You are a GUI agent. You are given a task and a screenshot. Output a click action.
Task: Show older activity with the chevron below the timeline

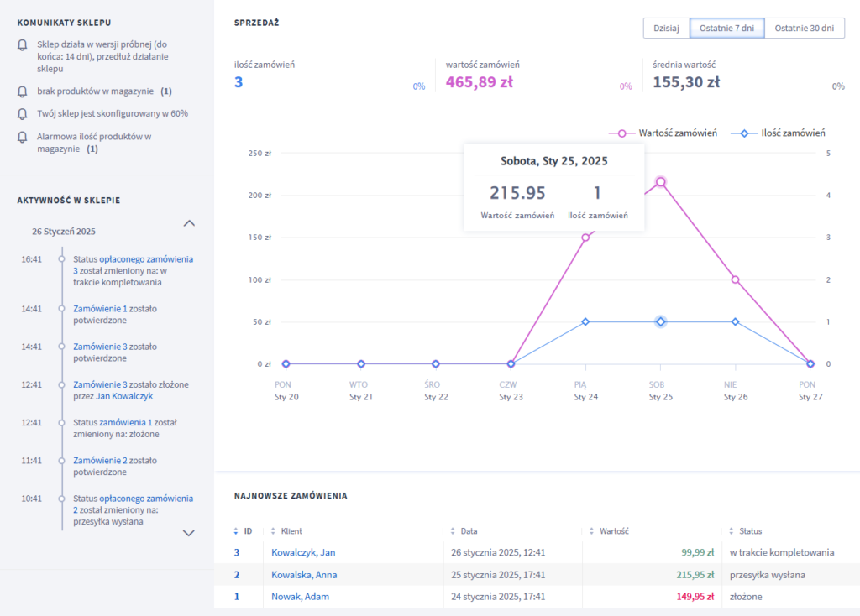pos(189,533)
